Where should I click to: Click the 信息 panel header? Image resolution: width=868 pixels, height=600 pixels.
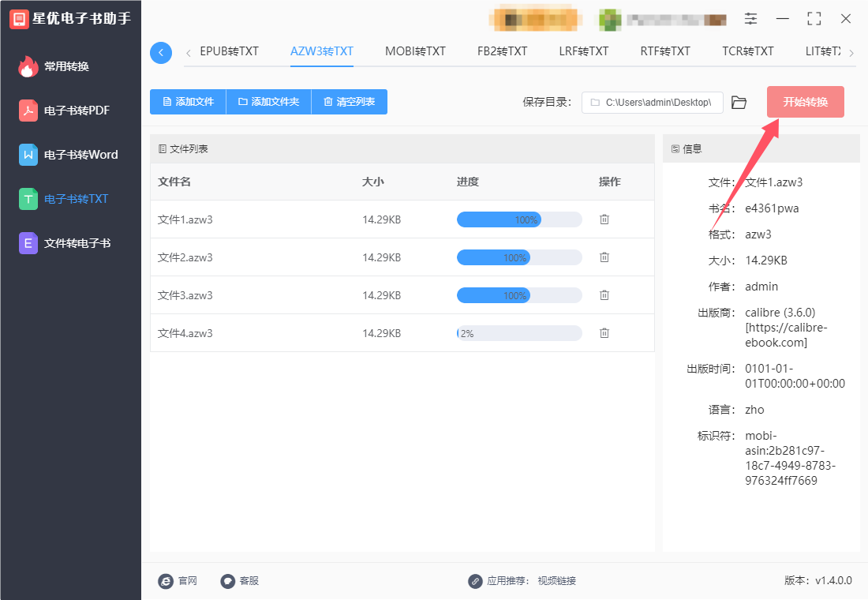point(761,148)
